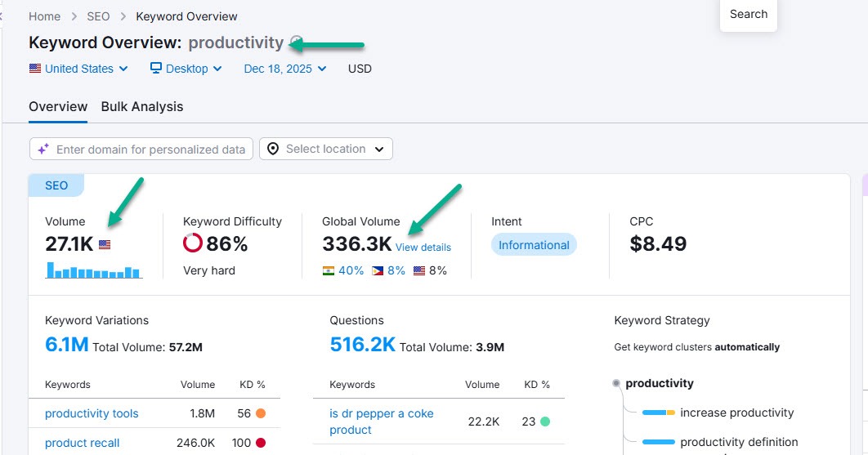Click the Search button
The width and height of the screenshot is (868, 455).
coord(749,15)
